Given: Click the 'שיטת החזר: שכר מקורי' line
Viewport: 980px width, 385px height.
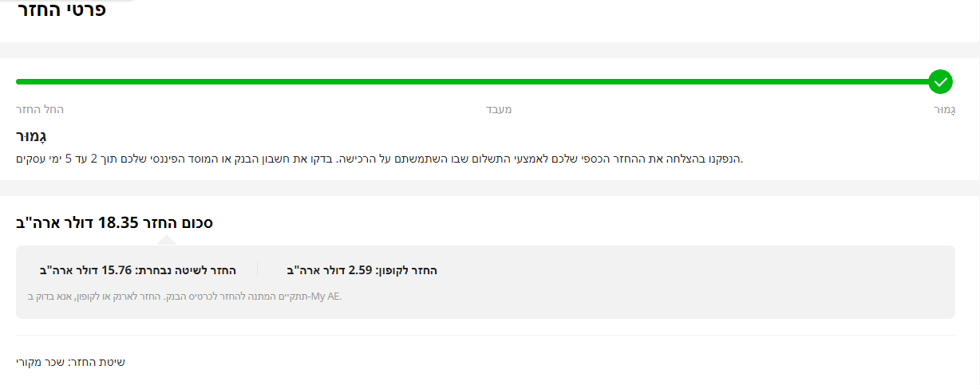Looking at the screenshot, I should pyautogui.click(x=70, y=362).
